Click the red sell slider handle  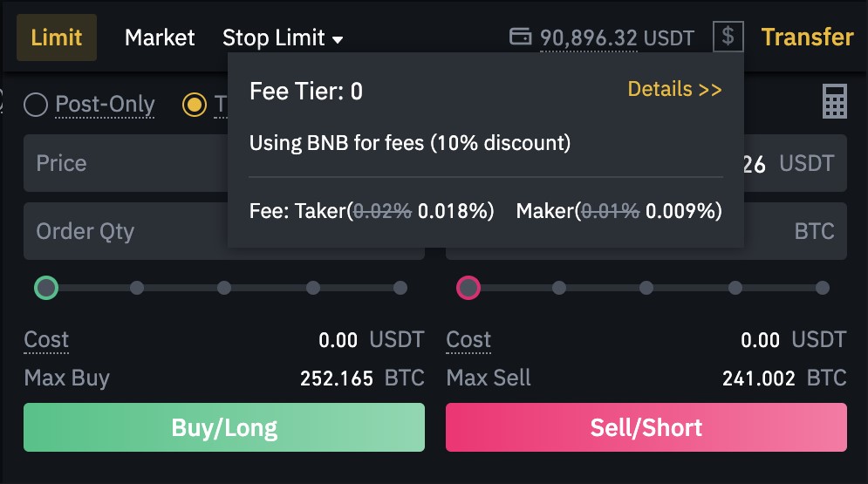click(468, 288)
